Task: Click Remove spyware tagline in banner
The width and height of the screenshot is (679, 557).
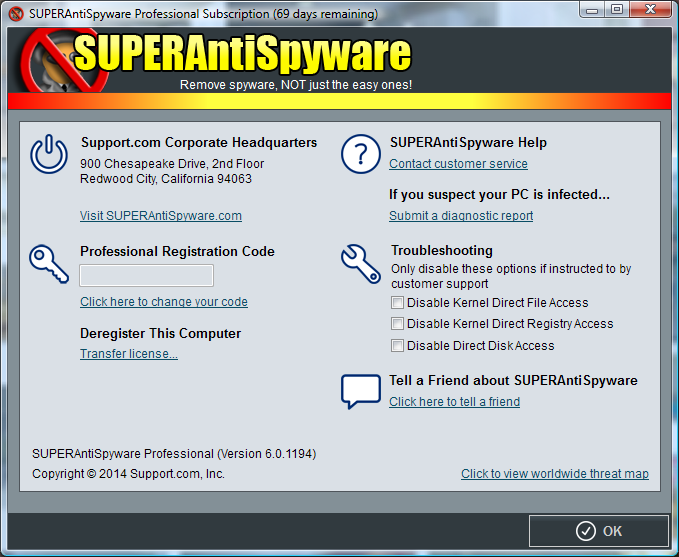Action: (x=296, y=84)
